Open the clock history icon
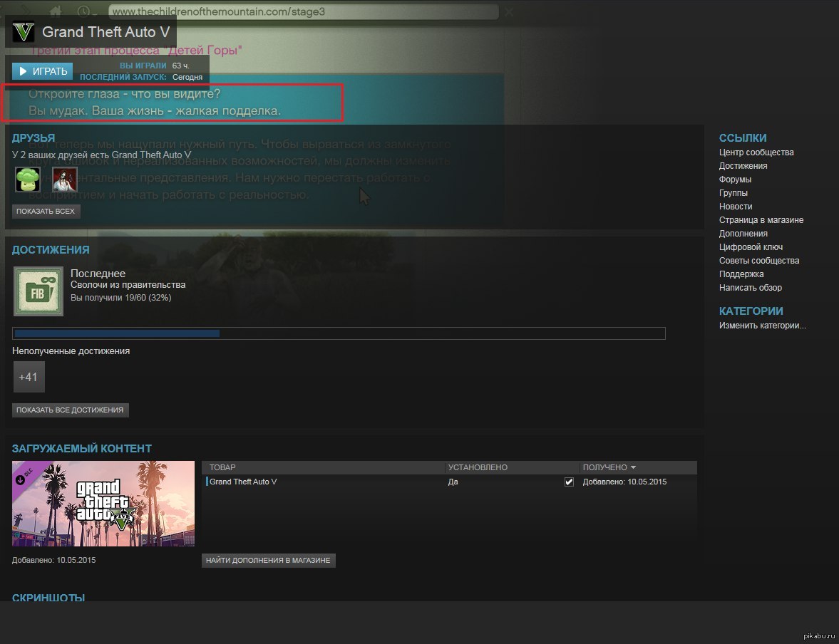The image size is (839, 644). point(84,12)
